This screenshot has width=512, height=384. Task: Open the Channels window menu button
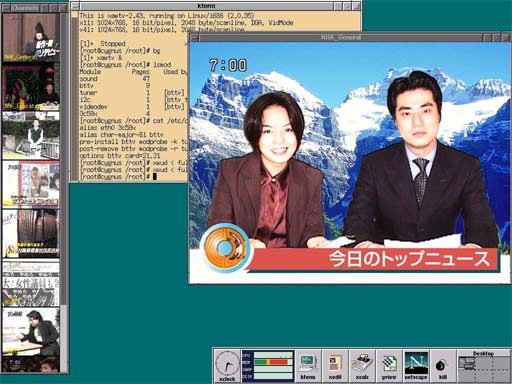(x=6, y=7)
